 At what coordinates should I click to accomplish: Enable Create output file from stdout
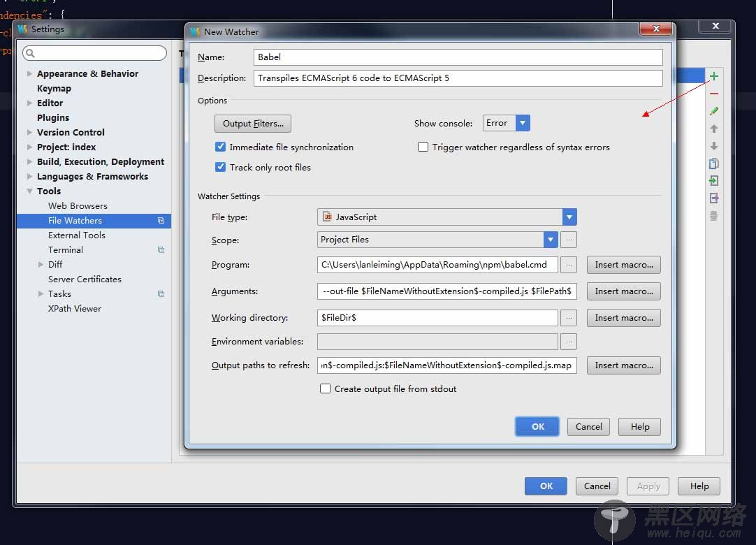click(x=326, y=388)
